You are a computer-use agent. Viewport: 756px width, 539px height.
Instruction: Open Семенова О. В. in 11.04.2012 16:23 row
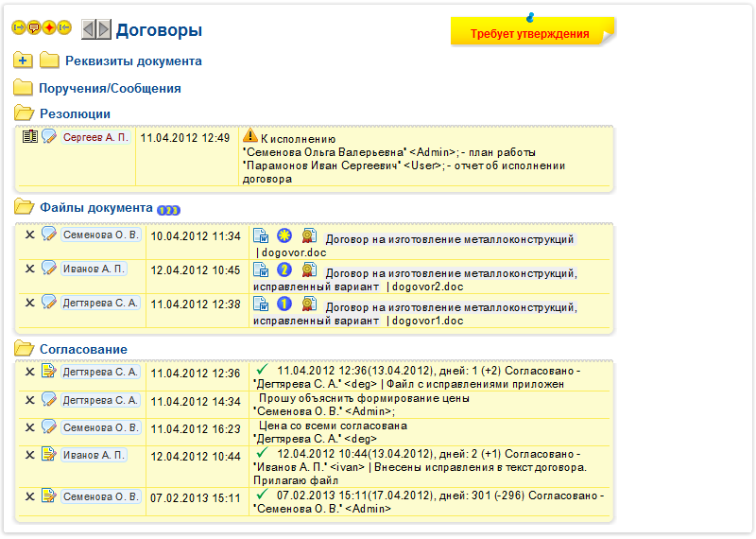coord(101,428)
